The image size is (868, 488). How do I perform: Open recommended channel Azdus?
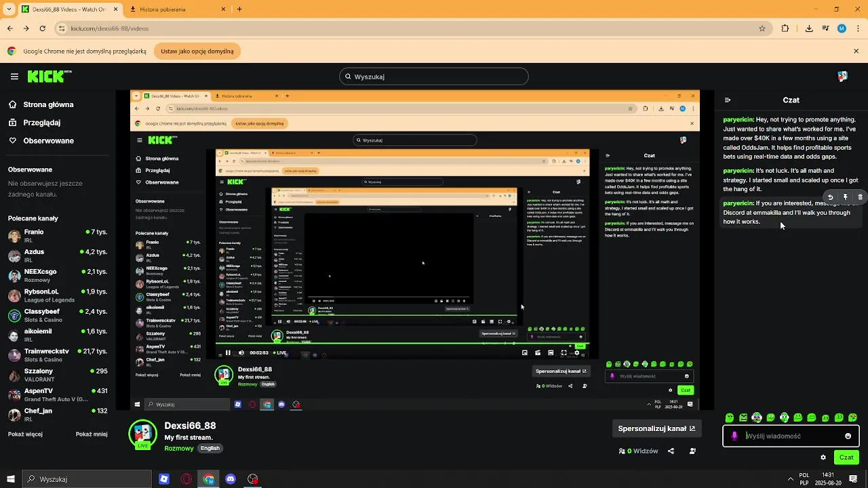point(58,256)
